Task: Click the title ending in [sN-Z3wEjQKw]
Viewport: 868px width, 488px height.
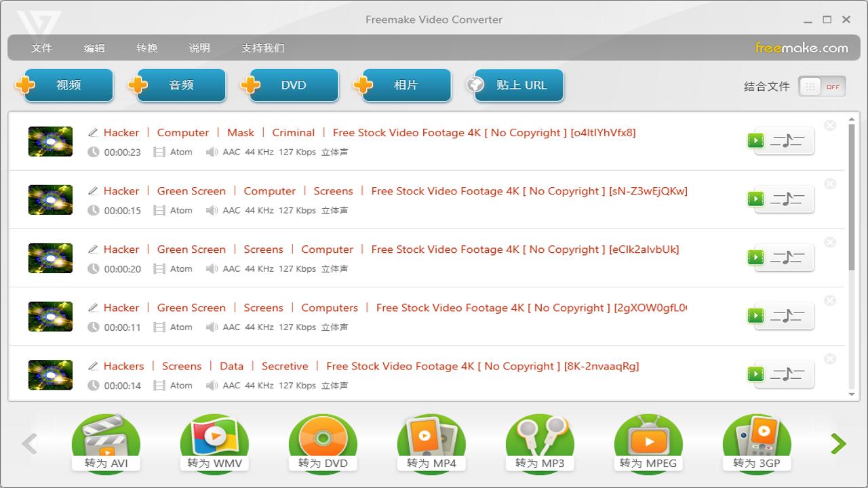Action: coord(395,191)
